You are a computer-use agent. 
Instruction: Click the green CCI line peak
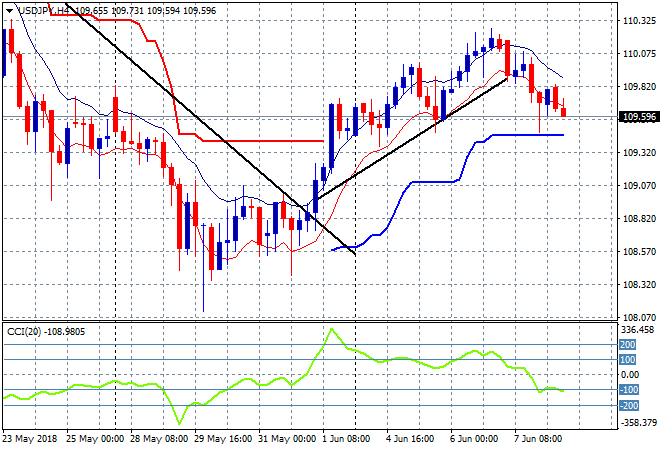coord(332,330)
